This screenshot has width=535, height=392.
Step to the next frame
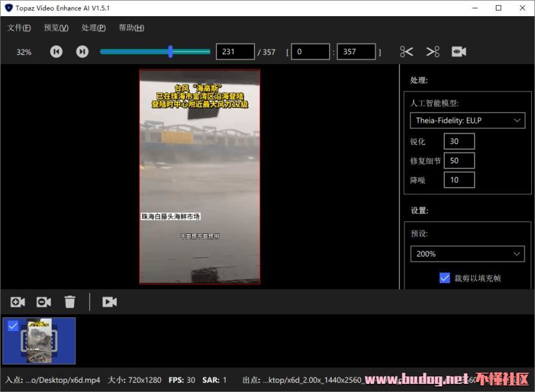point(82,52)
